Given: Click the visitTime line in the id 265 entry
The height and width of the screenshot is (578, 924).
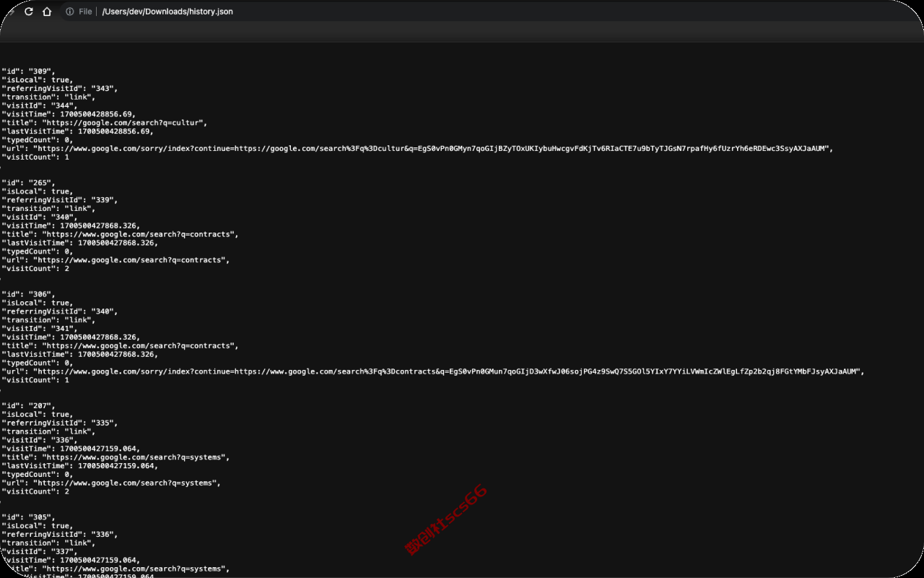Looking at the screenshot, I should coord(71,225).
